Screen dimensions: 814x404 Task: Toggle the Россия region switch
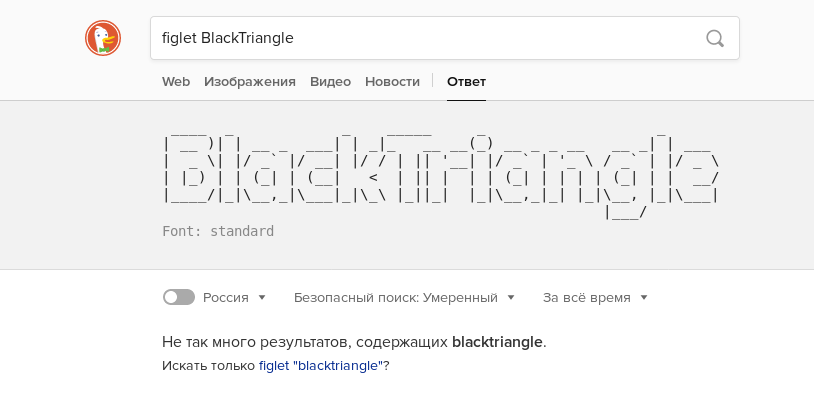[x=179, y=297]
